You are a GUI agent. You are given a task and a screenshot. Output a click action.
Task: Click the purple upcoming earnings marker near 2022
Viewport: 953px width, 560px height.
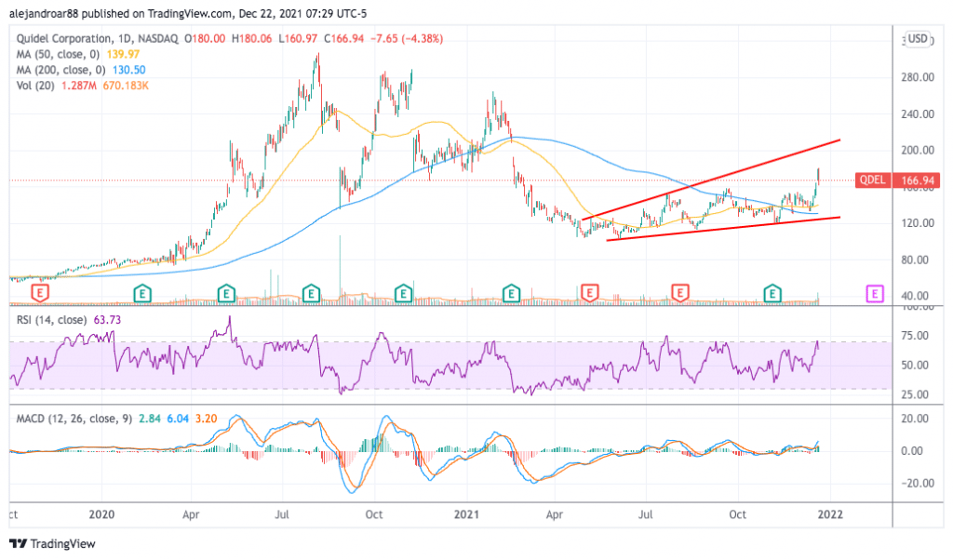pyautogui.click(x=874, y=294)
